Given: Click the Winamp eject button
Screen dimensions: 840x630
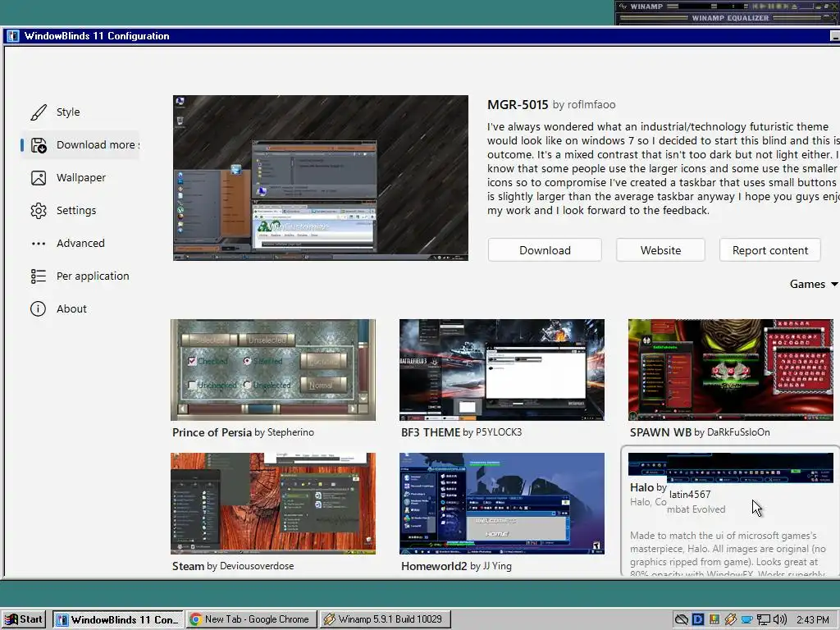Looking at the screenshot, I should tap(794, 7).
